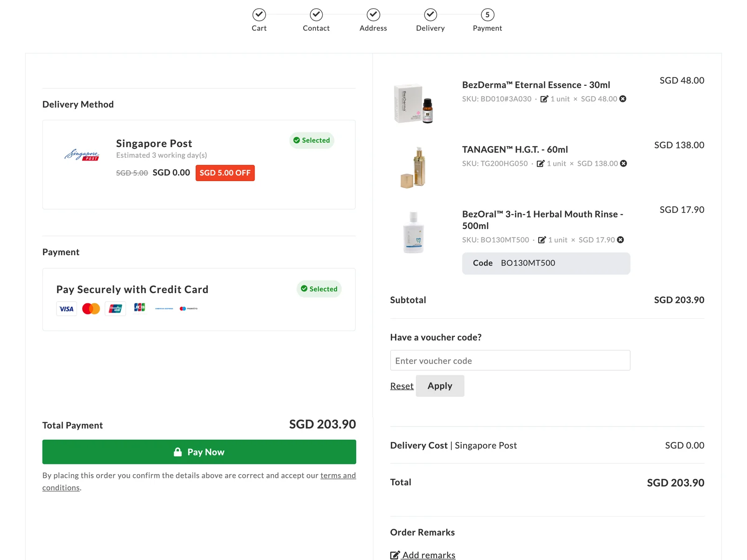Open the TANAGEN H.G.T. product thumbnail

(x=414, y=168)
